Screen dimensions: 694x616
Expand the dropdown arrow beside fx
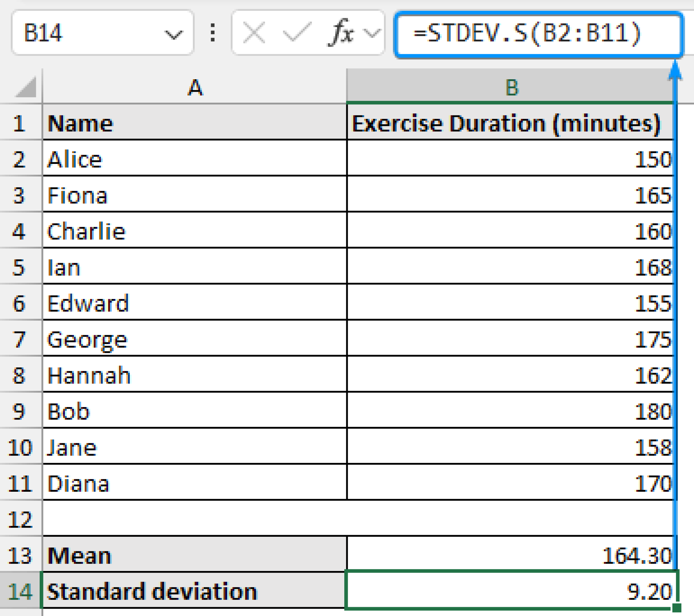pyautogui.click(x=372, y=33)
